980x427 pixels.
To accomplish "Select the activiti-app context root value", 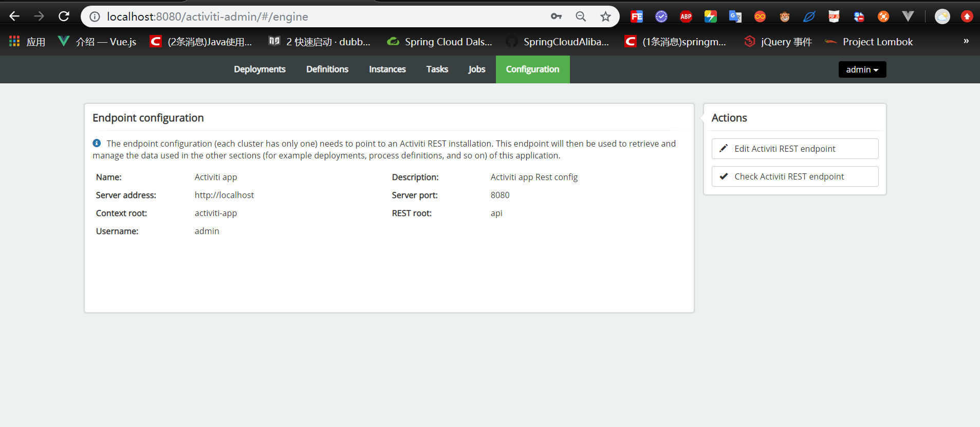I will click(x=216, y=213).
